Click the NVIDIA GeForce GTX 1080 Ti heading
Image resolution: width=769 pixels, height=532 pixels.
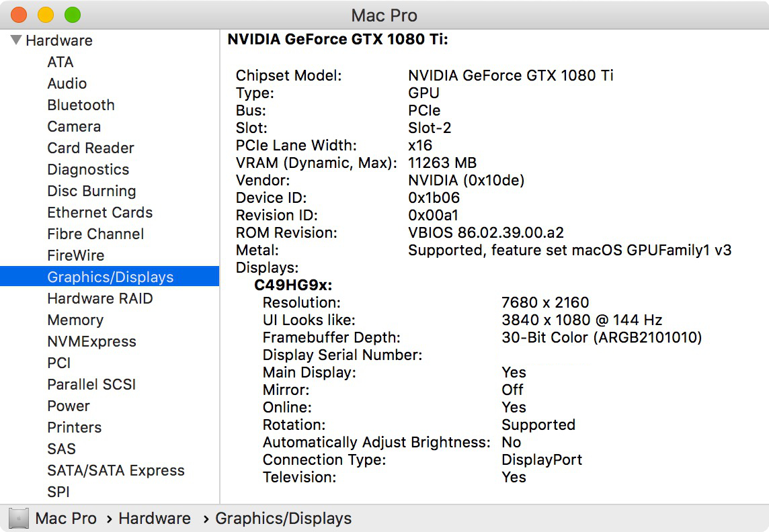[338, 39]
